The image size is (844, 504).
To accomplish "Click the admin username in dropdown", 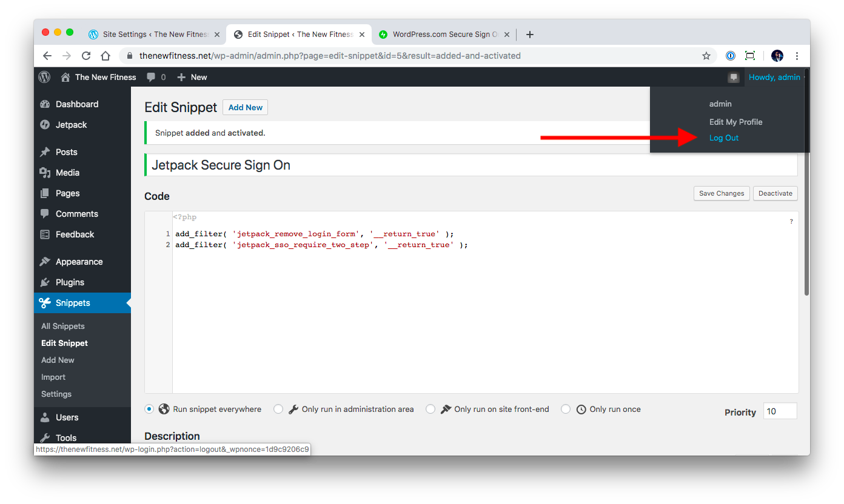I will coord(720,104).
